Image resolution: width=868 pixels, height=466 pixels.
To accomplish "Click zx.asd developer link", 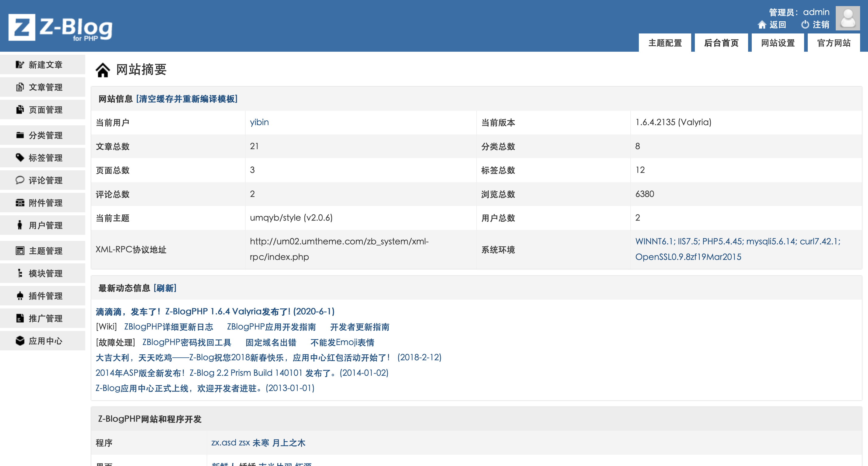I will (223, 443).
